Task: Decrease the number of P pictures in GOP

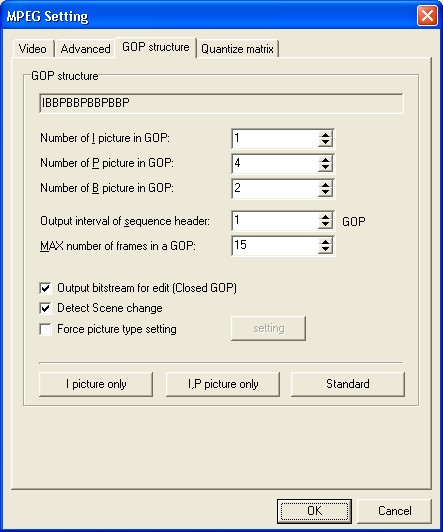Action: (325, 168)
